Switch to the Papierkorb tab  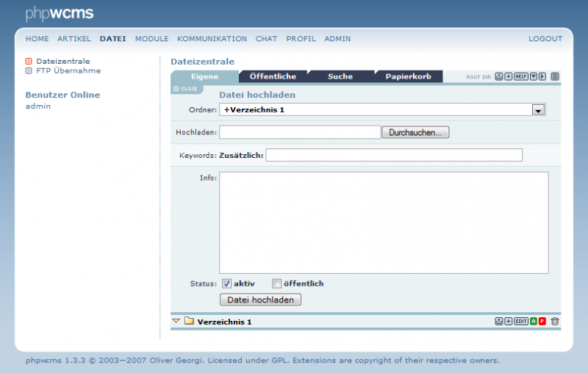click(408, 76)
